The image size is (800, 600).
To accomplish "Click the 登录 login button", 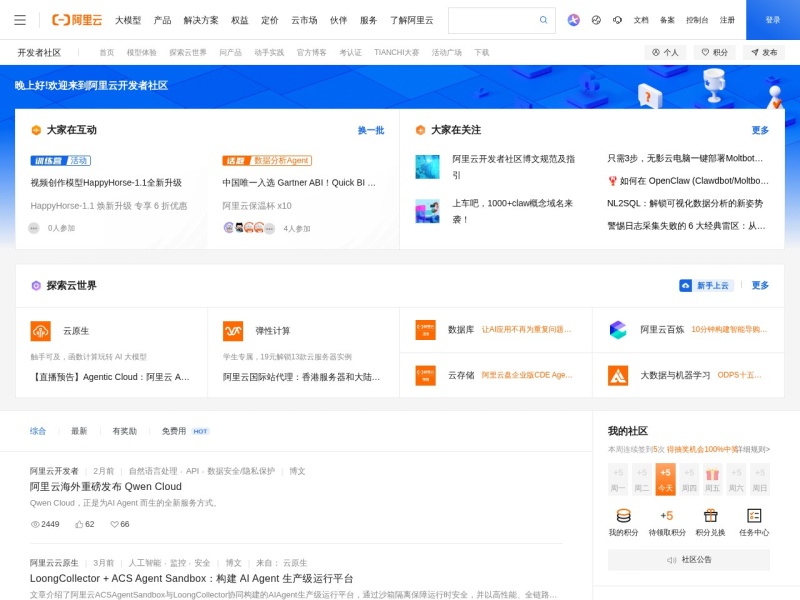I will (772, 20).
